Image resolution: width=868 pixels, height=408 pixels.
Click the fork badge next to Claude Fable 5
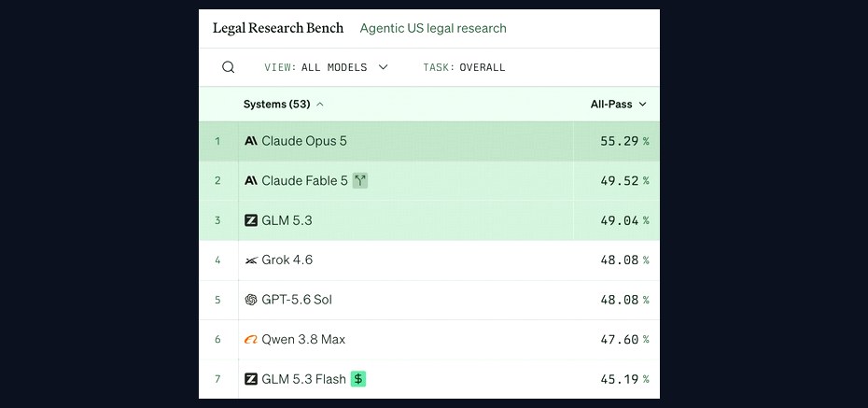click(360, 180)
